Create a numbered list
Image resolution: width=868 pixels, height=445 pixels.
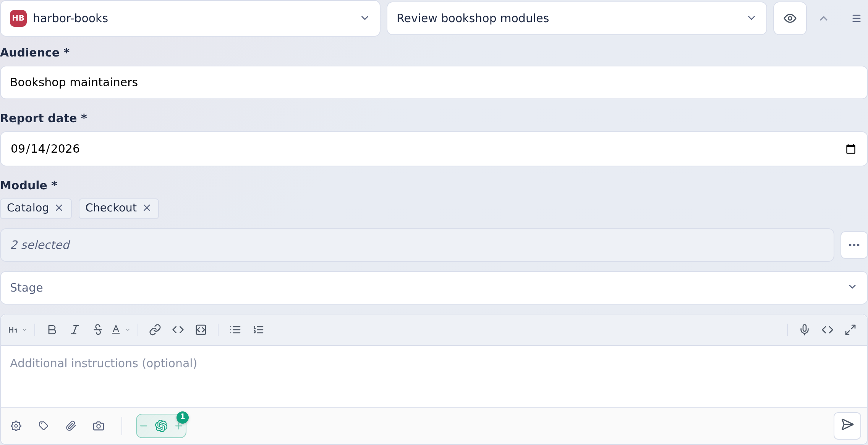tap(258, 330)
